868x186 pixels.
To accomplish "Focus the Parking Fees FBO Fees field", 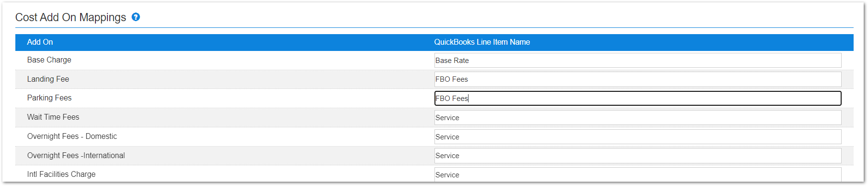I will [638, 98].
